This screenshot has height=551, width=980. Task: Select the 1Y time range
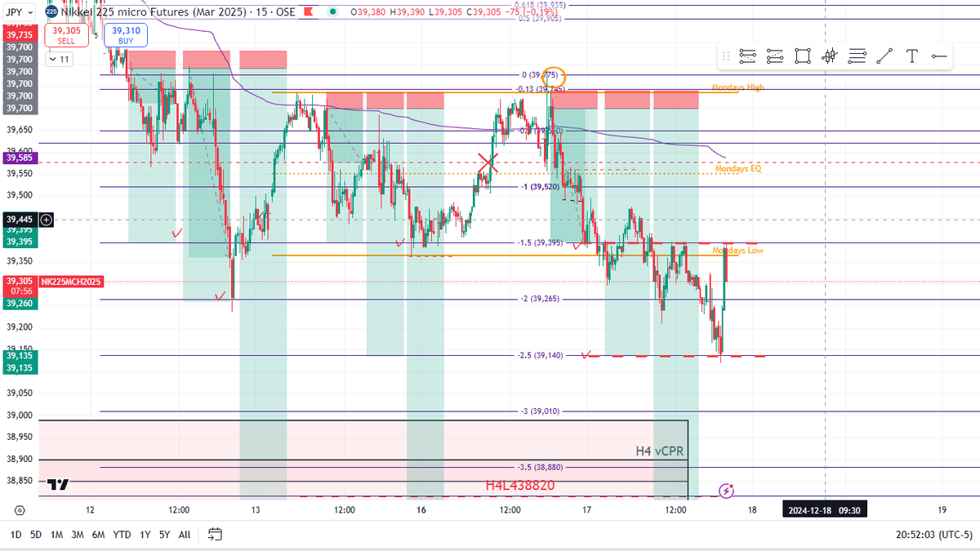(x=145, y=535)
